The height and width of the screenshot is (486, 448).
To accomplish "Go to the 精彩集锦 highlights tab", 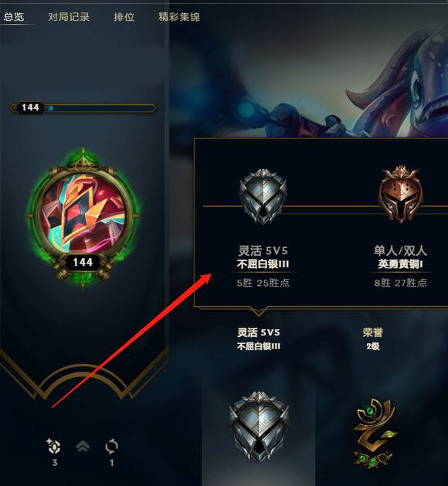I will [179, 17].
